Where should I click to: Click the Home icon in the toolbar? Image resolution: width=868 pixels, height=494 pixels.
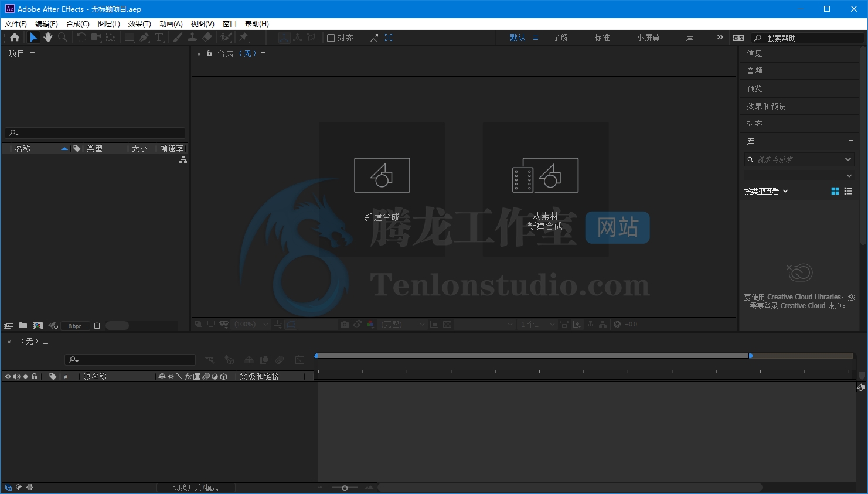click(x=15, y=38)
